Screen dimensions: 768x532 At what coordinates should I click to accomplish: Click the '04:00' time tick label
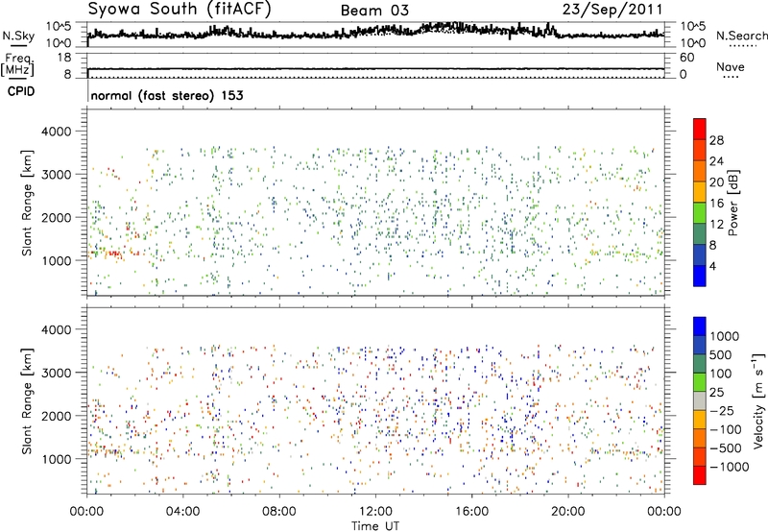click(x=182, y=512)
